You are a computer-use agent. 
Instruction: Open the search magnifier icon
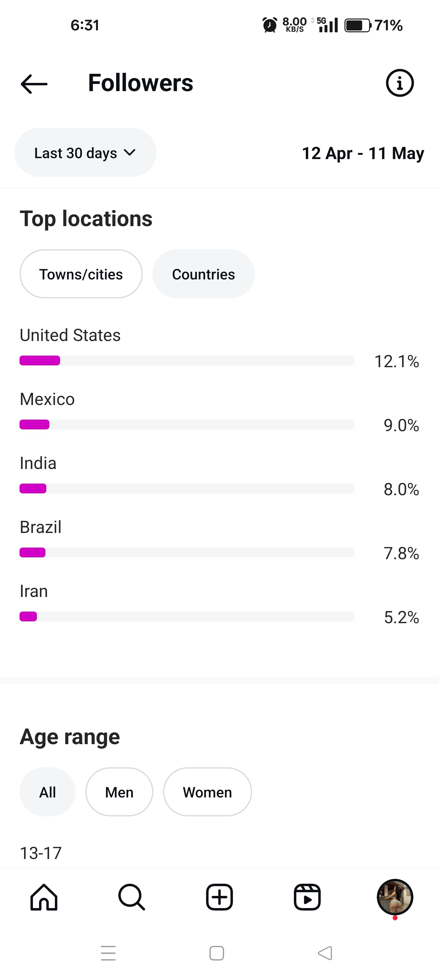click(x=131, y=897)
